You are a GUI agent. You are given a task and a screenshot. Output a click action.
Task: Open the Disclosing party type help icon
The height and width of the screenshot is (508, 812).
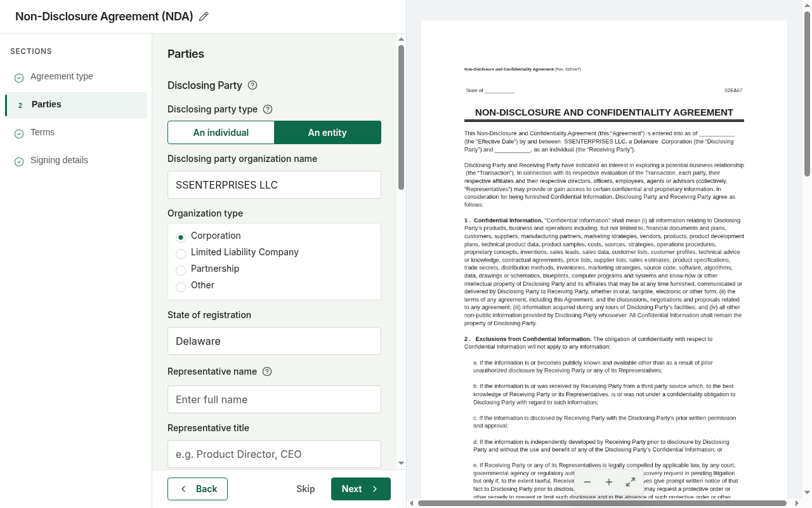[268, 109]
